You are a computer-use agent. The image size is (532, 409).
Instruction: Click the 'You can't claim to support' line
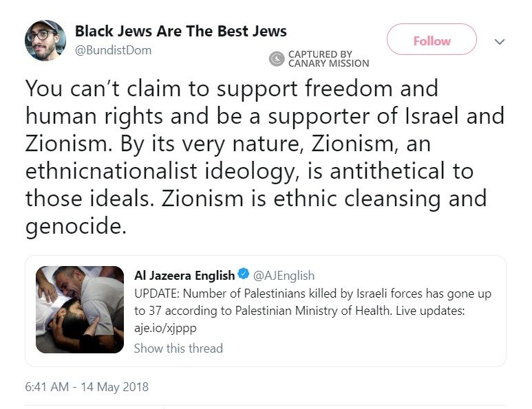[x=231, y=89]
